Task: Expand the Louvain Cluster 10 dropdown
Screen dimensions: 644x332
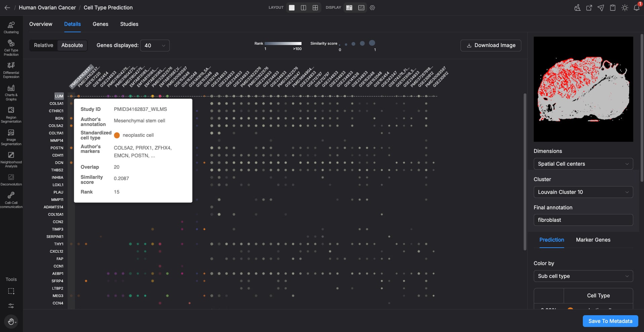Action: tap(583, 192)
